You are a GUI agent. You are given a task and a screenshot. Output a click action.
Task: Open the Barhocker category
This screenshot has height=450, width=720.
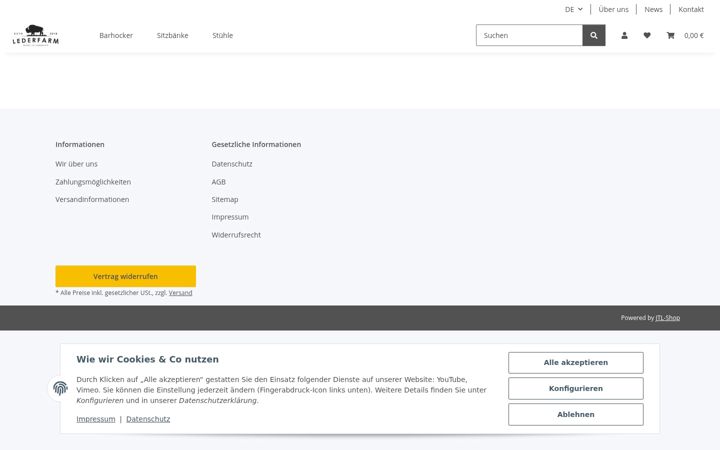tap(116, 35)
